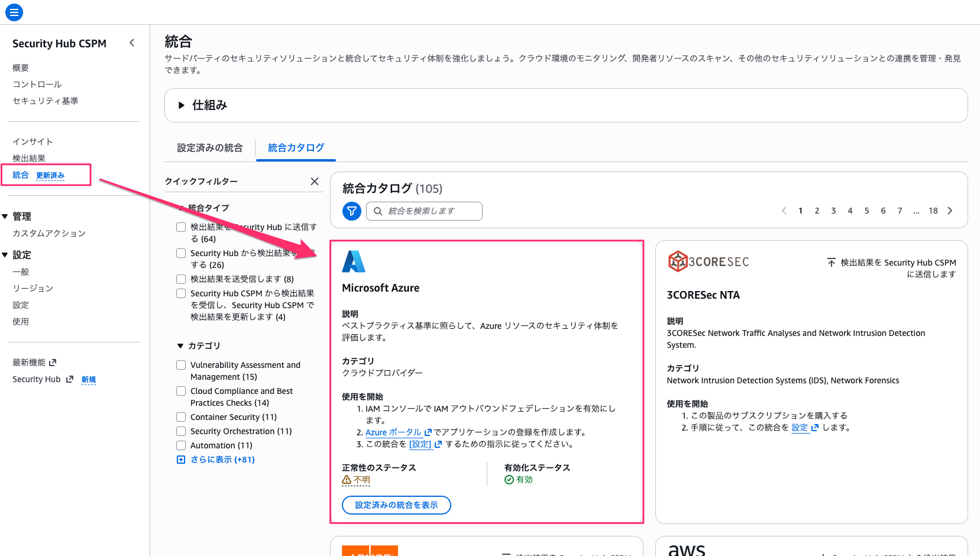The image size is (980, 556).
Task: Enable the Automation (11) category checkbox
Action: click(x=181, y=445)
